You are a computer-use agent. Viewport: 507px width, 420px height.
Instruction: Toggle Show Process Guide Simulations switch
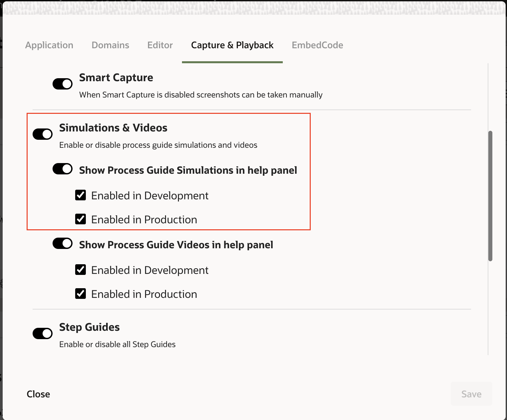coord(63,169)
